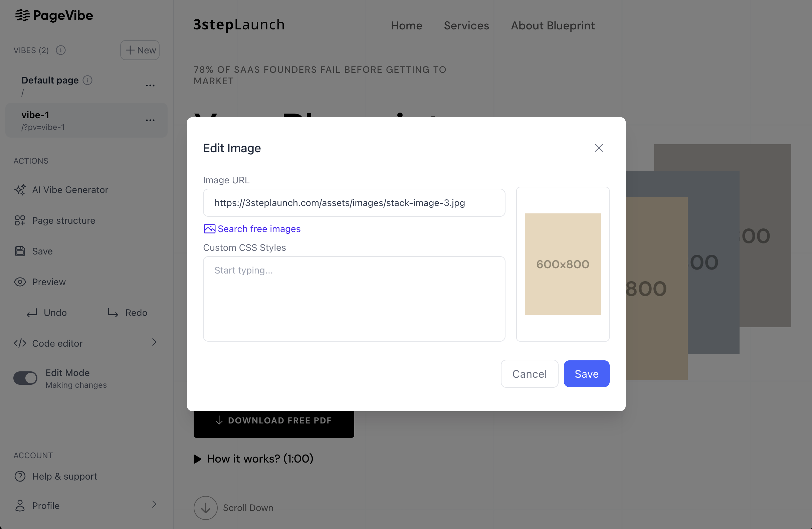Image resolution: width=812 pixels, height=529 pixels.
Task: Open Help & support
Action: (64, 476)
